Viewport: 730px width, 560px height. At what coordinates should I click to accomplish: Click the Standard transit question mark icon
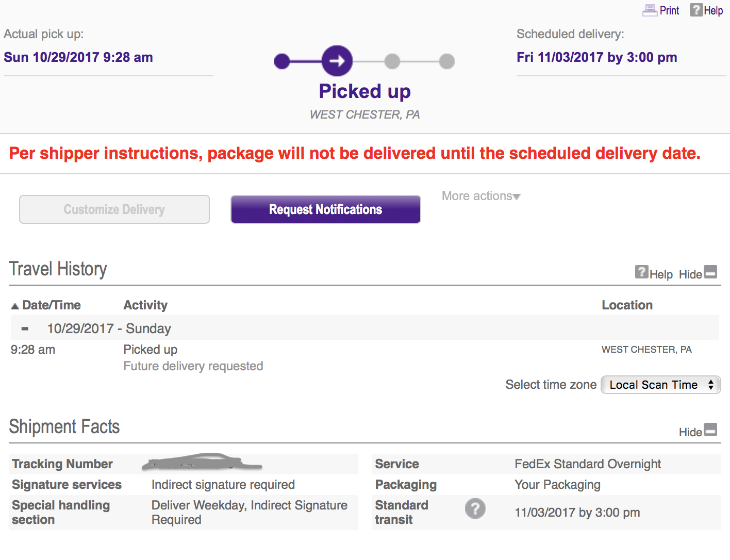click(x=475, y=508)
